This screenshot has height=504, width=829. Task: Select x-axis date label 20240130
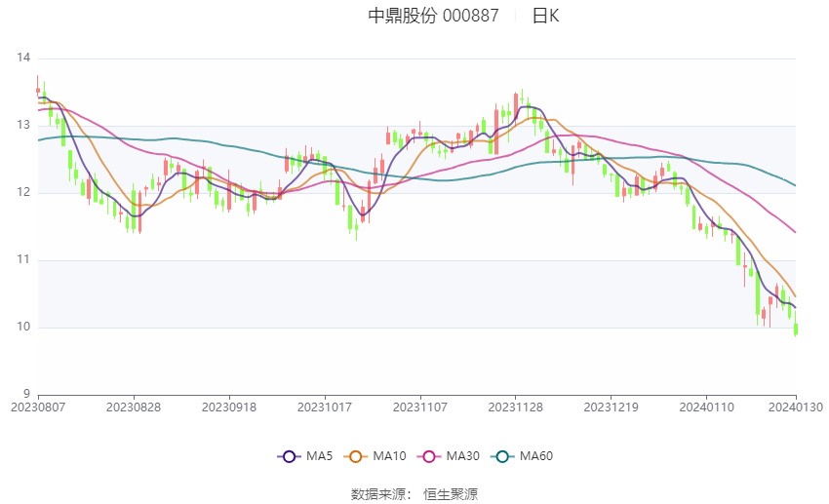coord(796,407)
